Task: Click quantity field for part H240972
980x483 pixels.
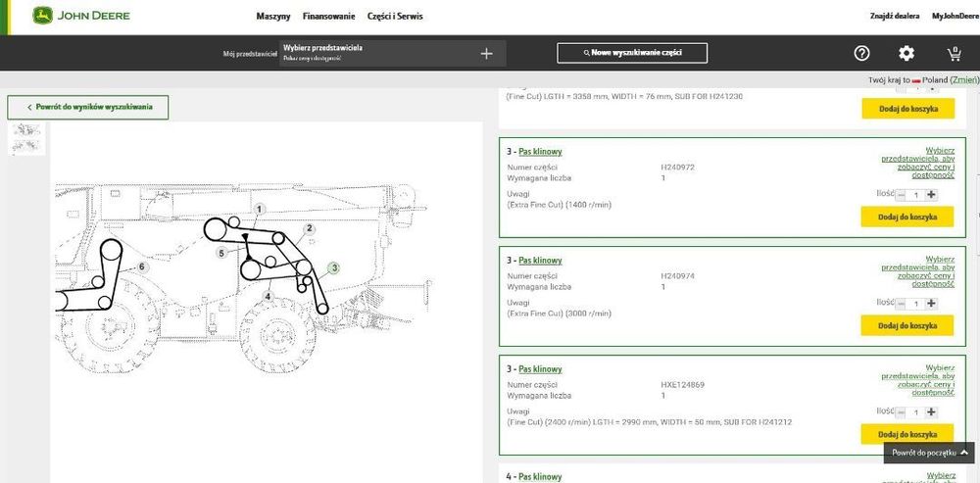Action: pyautogui.click(x=916, y=195)
